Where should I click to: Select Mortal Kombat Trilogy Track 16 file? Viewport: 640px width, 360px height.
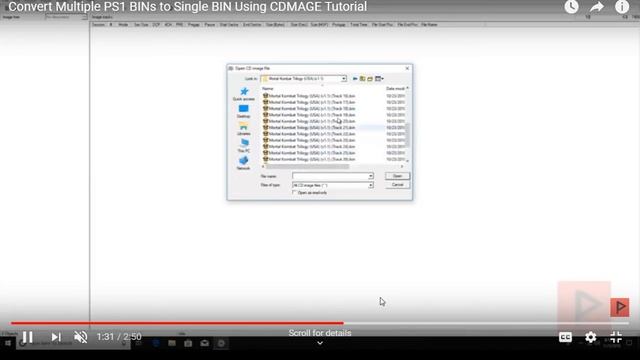click(309, 96)
